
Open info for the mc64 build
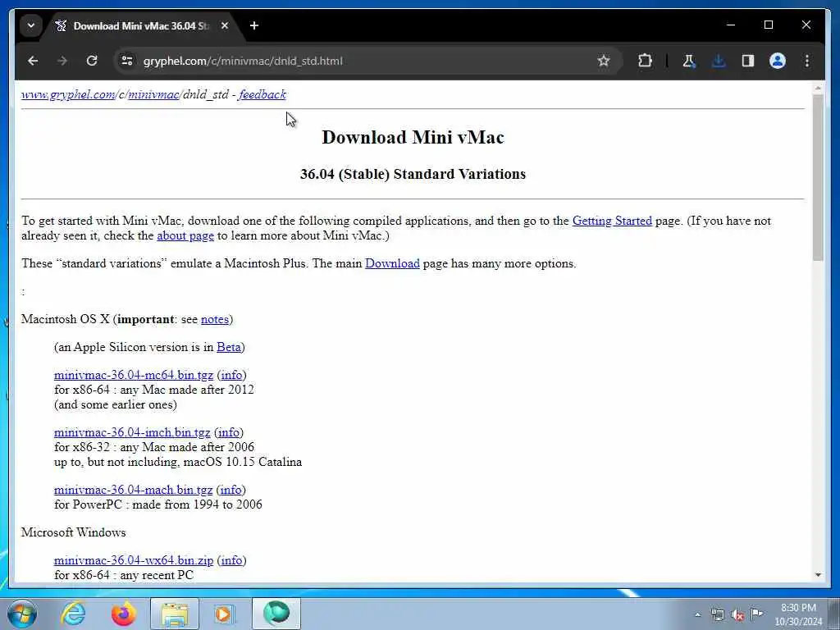point(231,375)
